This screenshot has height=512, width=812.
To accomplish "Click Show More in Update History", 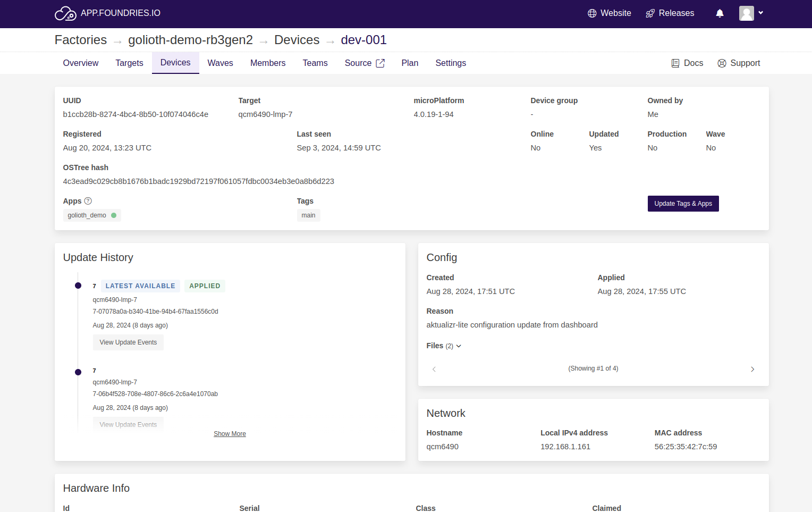I will [230, 434].
